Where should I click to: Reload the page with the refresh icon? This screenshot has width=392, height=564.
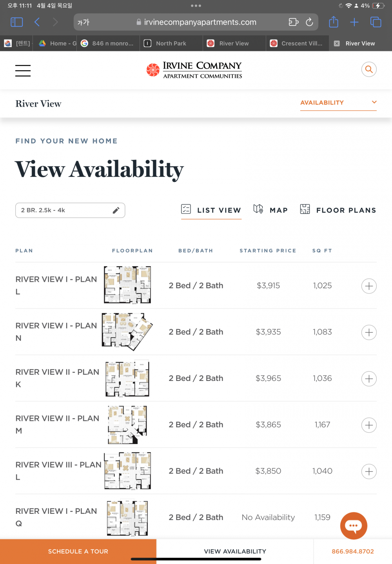(309, 22)
